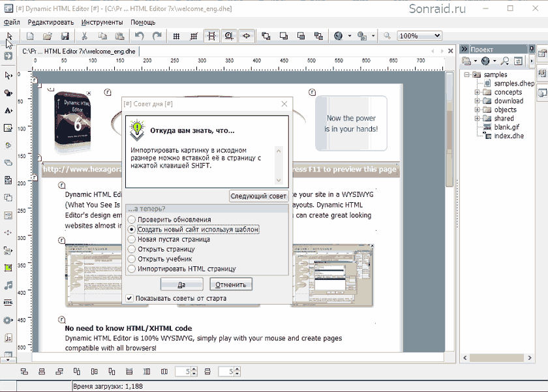Image resolution: width=548 pixels, height=392 pixels.
Task: Redo action via toolbar arrow icon
Action: click(157, 36)
